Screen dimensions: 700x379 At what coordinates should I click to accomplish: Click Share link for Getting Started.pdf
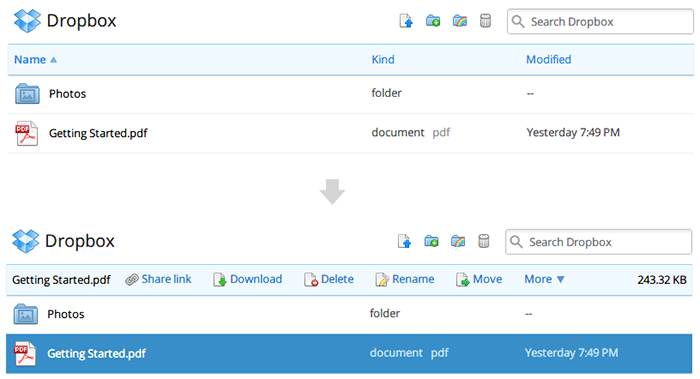[158, 279]
